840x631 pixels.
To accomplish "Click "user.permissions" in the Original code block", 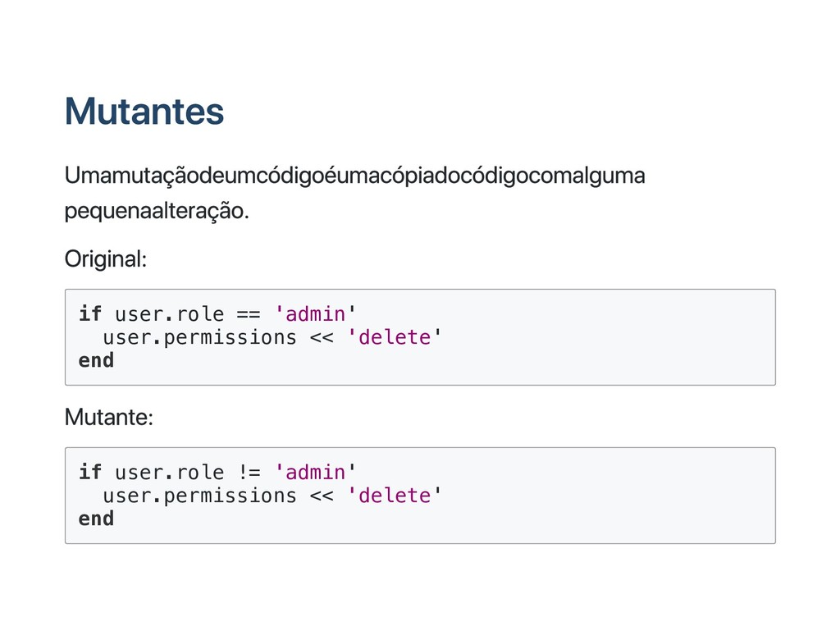I will click(199, 338).
